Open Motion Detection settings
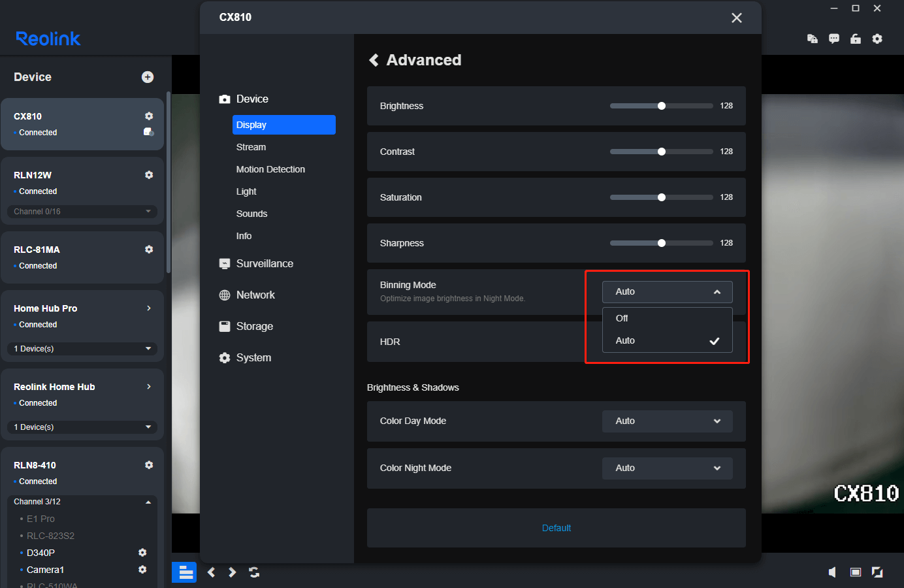This screenshot has height=588, width=904. coord(270,169)
